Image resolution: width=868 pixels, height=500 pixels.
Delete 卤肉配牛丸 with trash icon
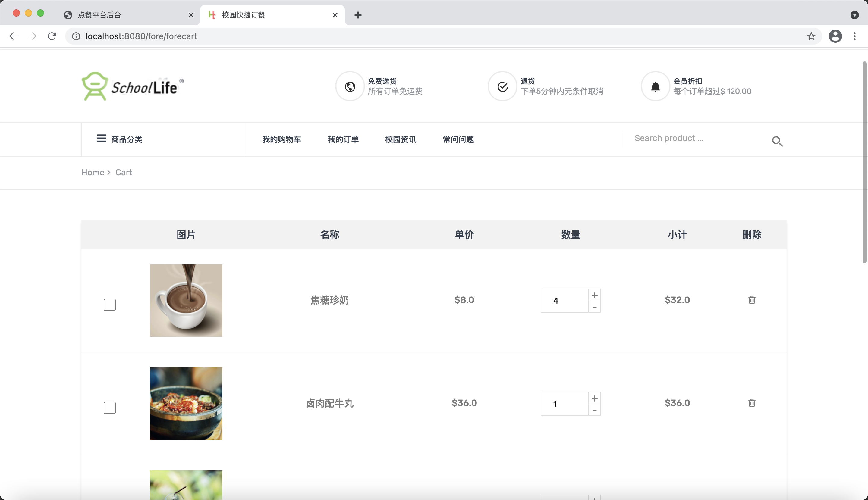(751, 403)
